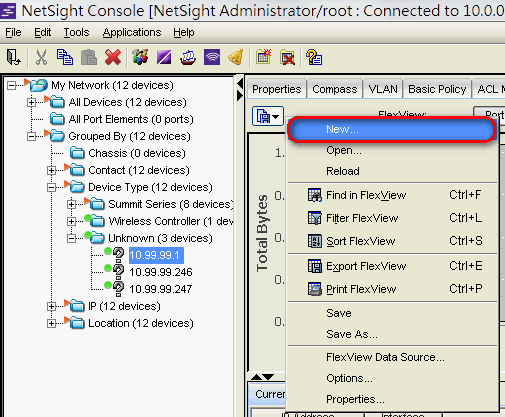Choose Properties... in the FlexView menu
505x417 pixels.
pyautogui.click(x=392, y=399)
